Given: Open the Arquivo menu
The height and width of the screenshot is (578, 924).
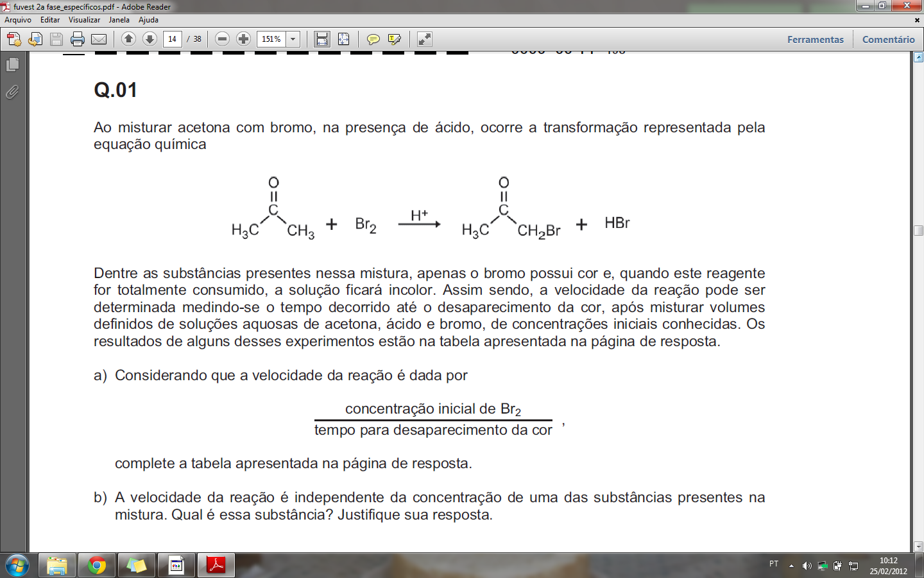Looking at the screenshot, I should [18, 20].
